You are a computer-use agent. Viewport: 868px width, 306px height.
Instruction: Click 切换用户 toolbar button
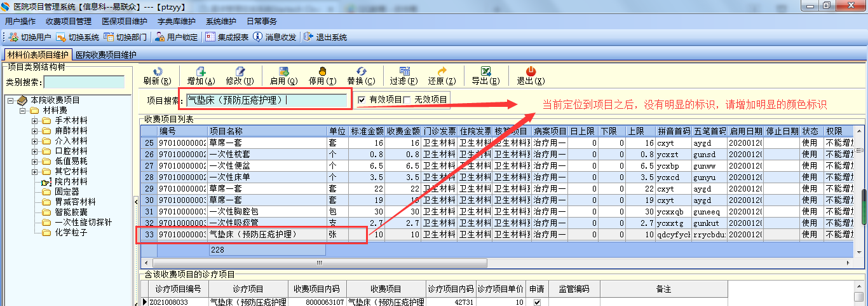[x=31, y=37]
